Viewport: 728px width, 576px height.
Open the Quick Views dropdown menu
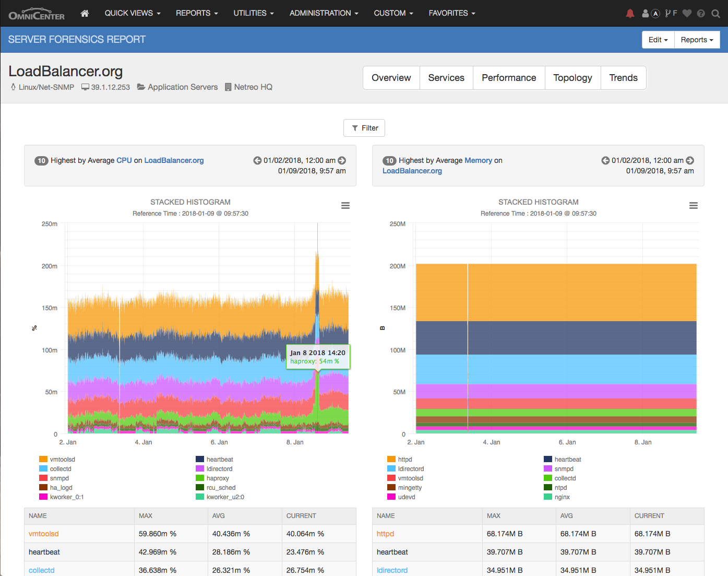coord(133,13)
